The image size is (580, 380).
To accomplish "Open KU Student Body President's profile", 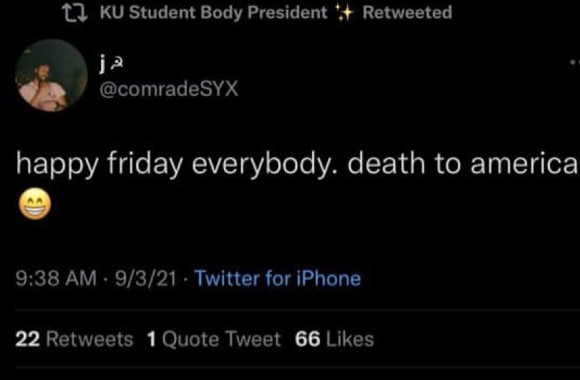I will pos(214,13).
